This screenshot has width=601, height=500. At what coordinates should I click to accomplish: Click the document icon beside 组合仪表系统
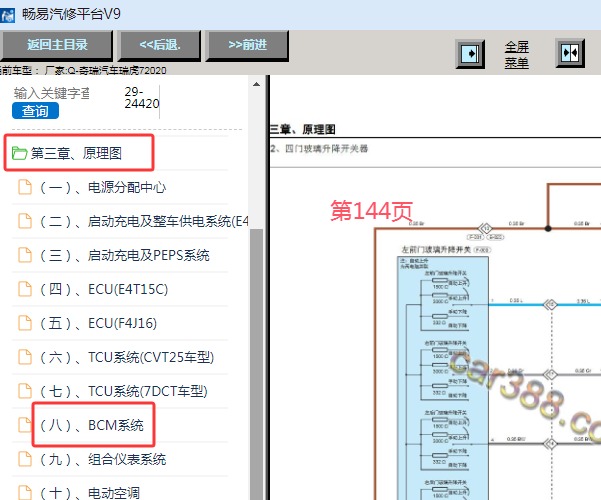click(25, 459)
